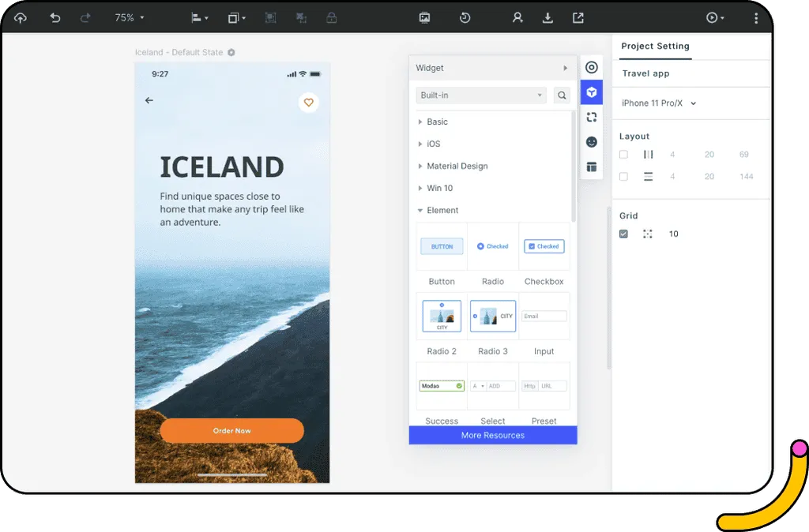The width and height of the screenshot is (809, 532).
Task: Select the Radio 2 widget thumbnail
Action: click(x=442, y=316)
